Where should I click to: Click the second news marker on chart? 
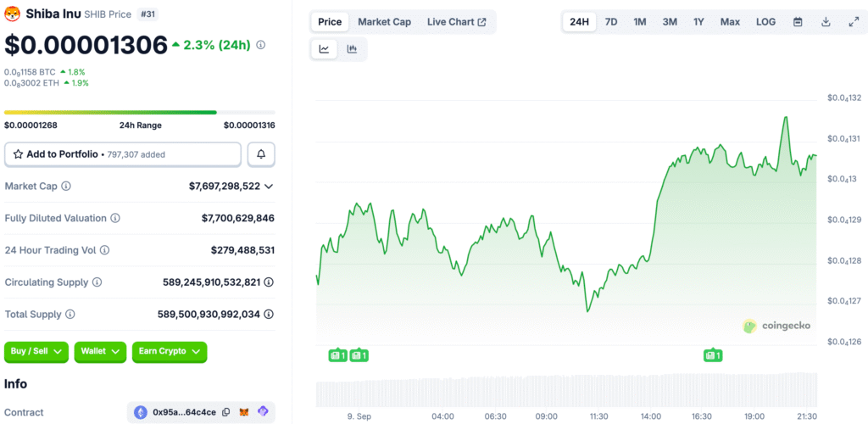pos(359,355)
